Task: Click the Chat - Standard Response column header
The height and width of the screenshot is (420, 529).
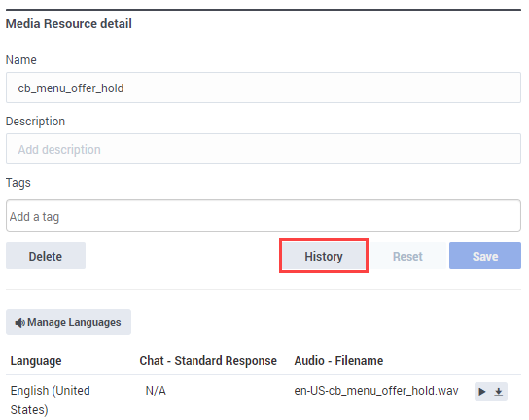Action: pyautogui.click(x=208, y=361)
